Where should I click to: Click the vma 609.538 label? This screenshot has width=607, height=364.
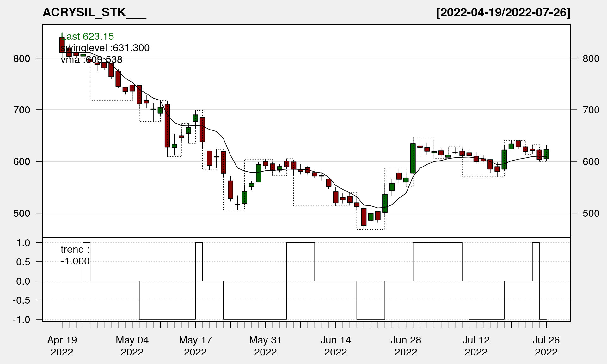click(x=91, y=59)
